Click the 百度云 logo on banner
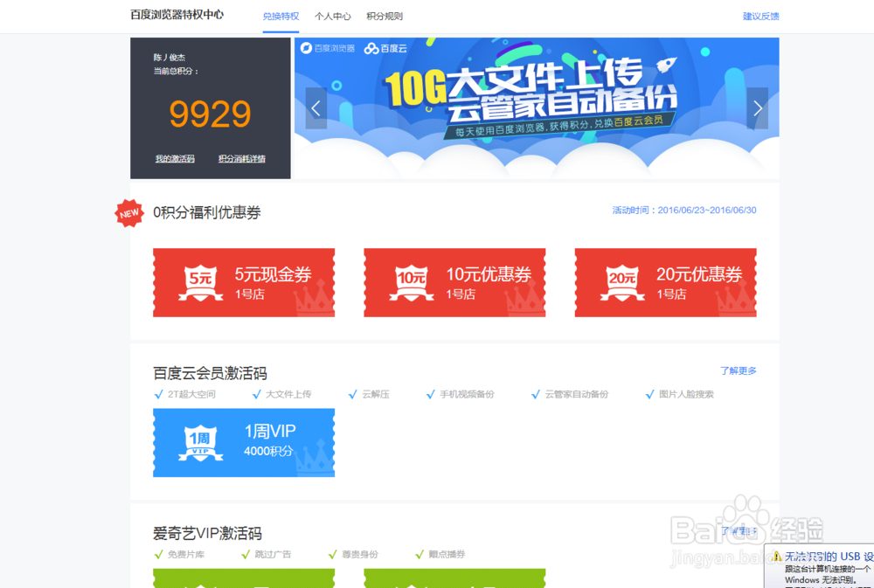The width and height of the screenshot is (874, 588). coord(385,48)
